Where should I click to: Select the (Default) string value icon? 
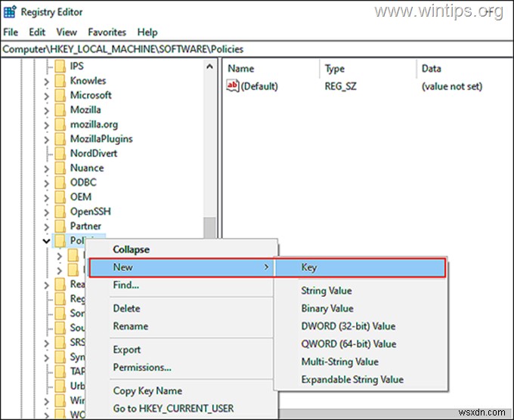pyautogui.click(x=232, y=86)
